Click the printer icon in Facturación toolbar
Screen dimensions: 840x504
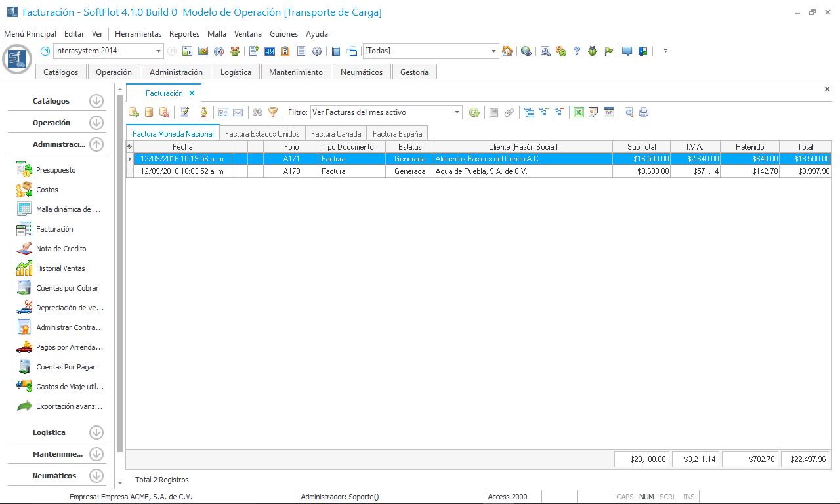click(x=644, y=112)
